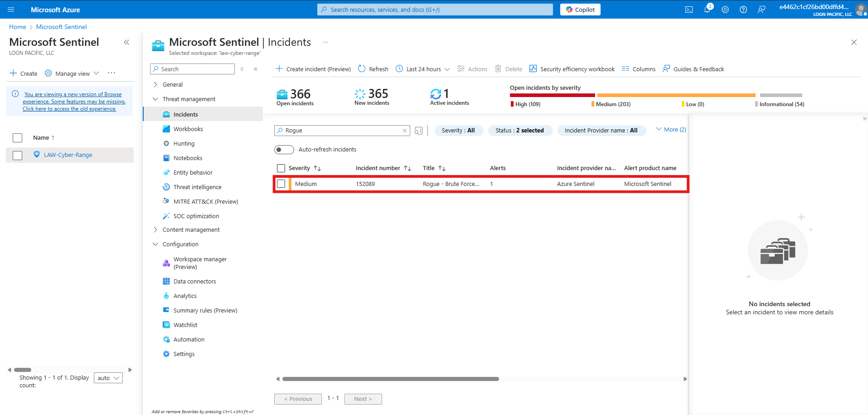Expand the Content management section
Screen dimensions: 868x415
155,229
